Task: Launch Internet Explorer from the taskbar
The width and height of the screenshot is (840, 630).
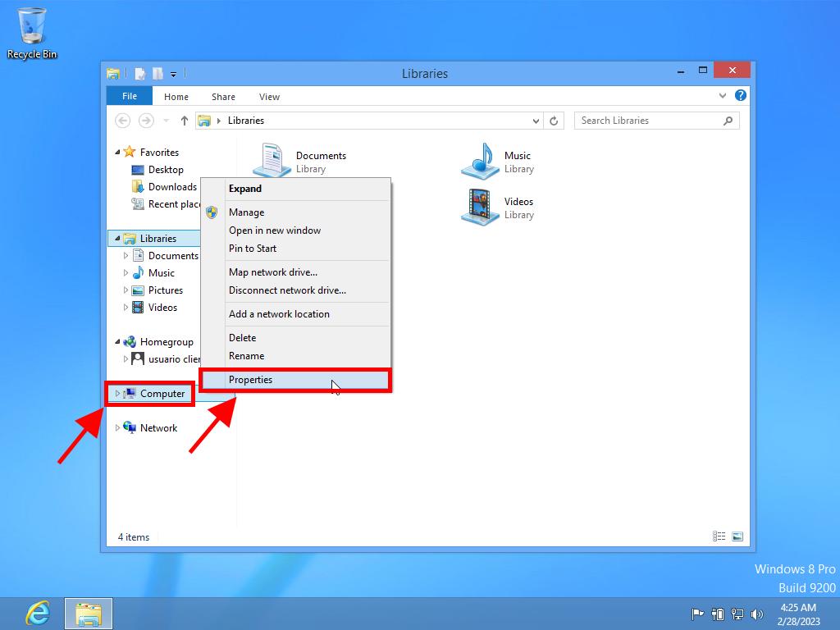Action: 37,613
